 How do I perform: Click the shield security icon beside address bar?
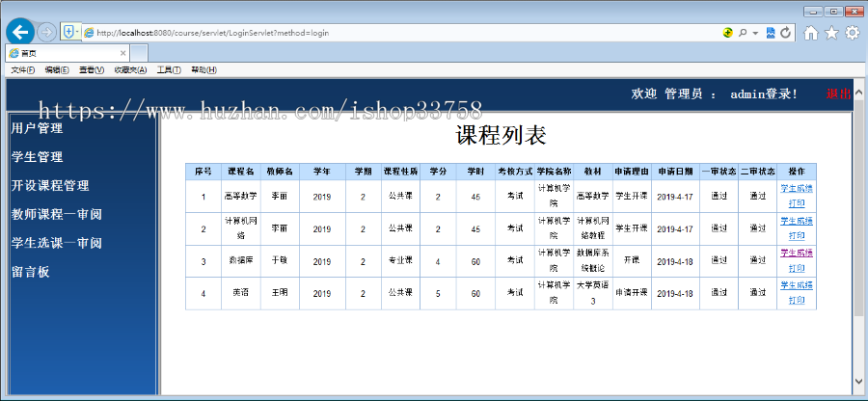68,32
